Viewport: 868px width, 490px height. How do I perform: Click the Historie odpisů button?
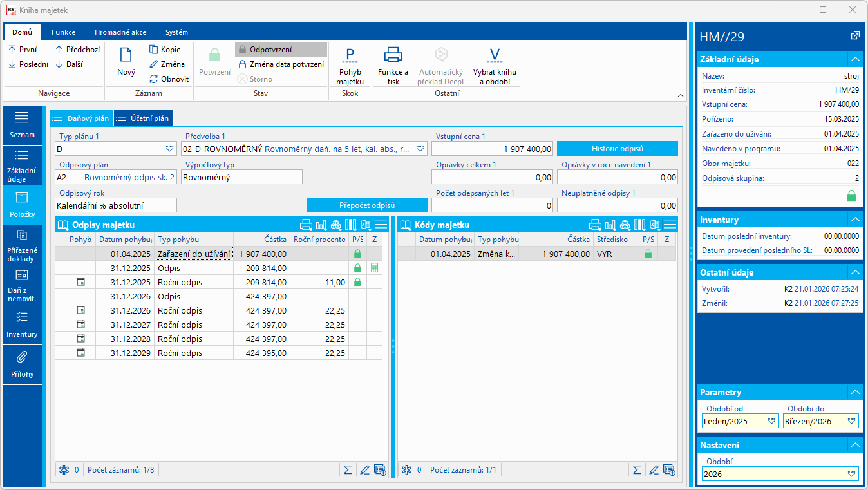pyautogui.click(x=617, y=149)
